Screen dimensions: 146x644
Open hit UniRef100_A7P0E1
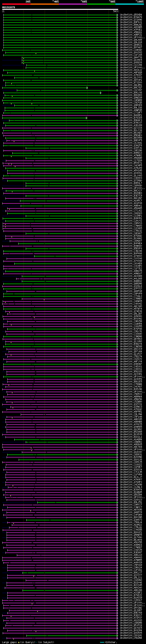pos(131,30)
